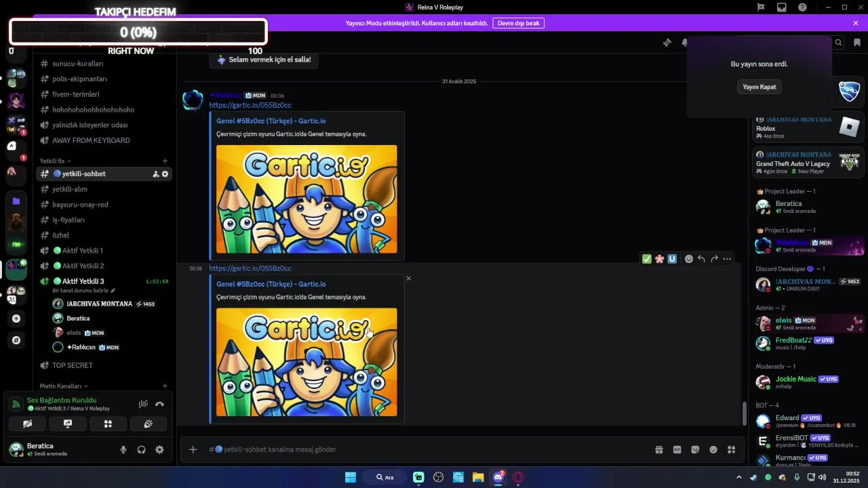Create channel in 'Yetkili fix' category
This screenshot has height=488, width=868.
point(165,161)
